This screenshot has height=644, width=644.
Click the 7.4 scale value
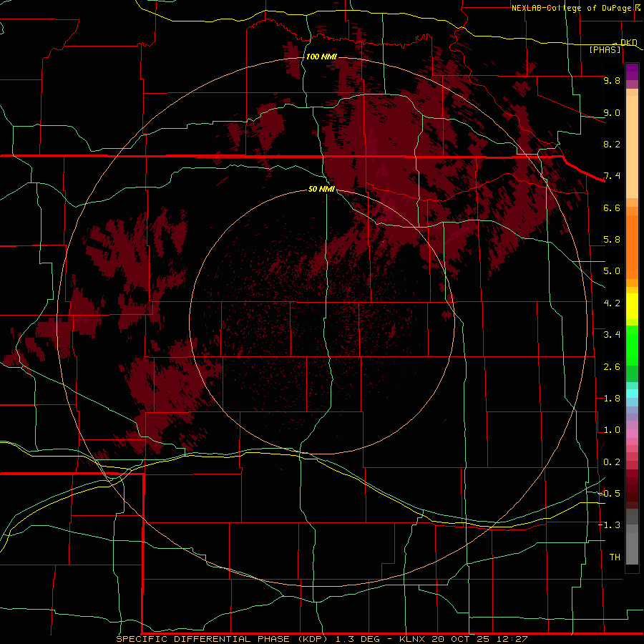coord(612,176)
